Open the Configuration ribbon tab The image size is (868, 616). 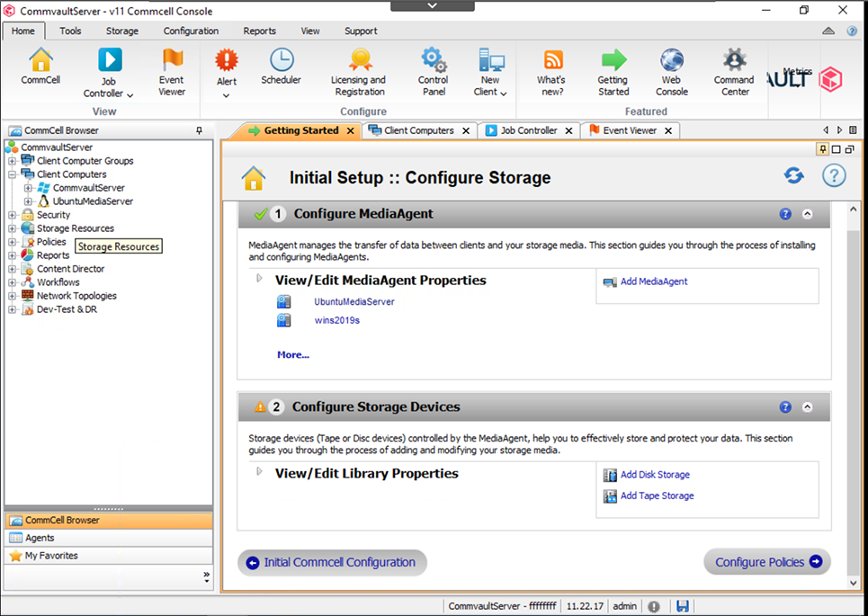point(191,31)
